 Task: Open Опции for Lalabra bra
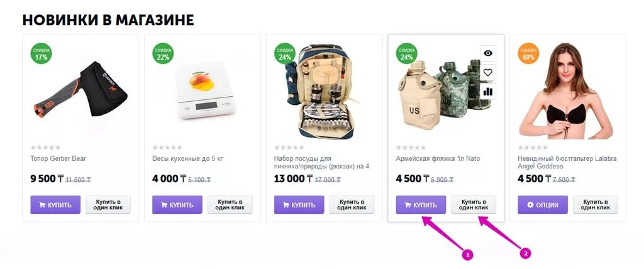click(543, 204)
